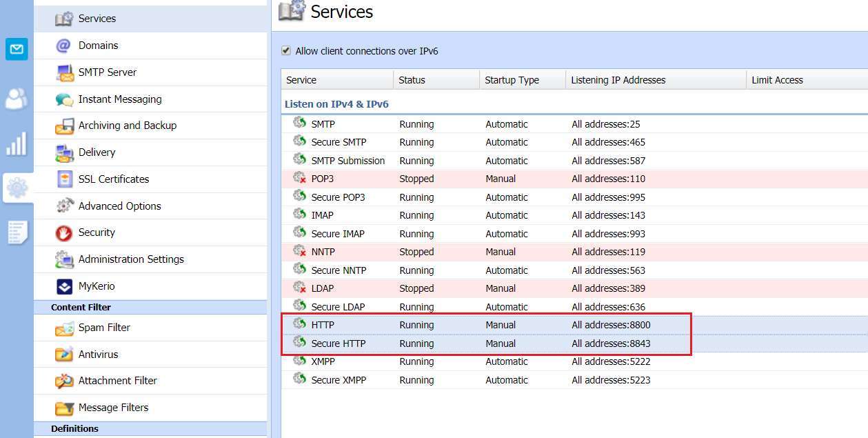The height and width of the screenshot is (438, 868).
Task: Click the Antivirus icon
Action: pyautogui.click(x=64, y=355)
